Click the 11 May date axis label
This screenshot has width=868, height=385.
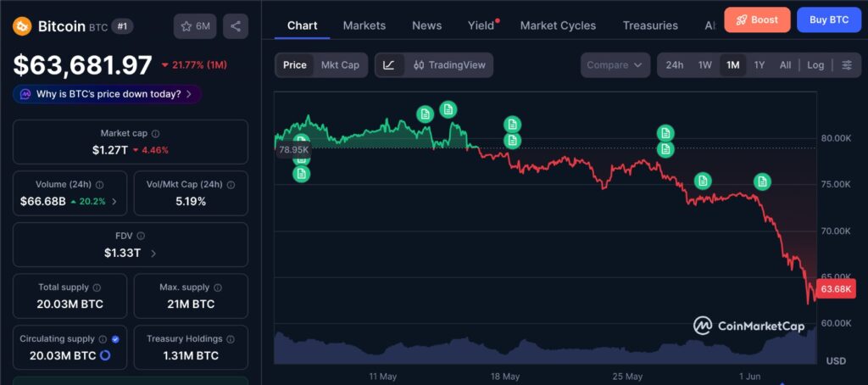[x=383, y=377]
